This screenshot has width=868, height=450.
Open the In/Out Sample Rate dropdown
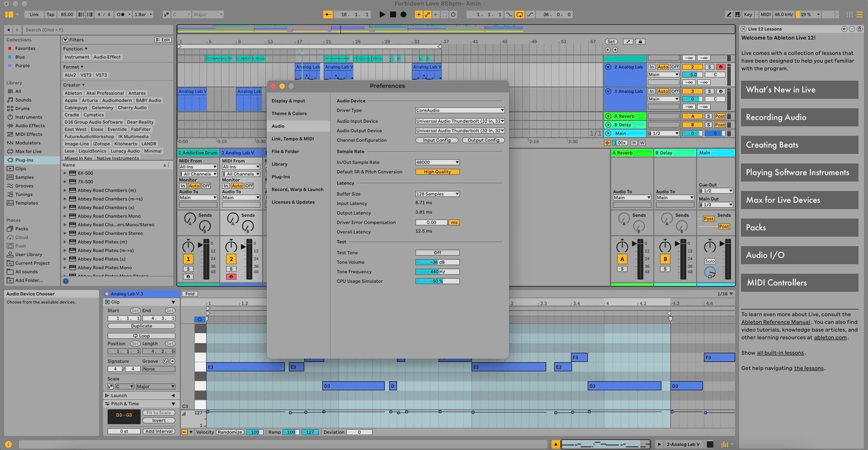tap(437, 162)
